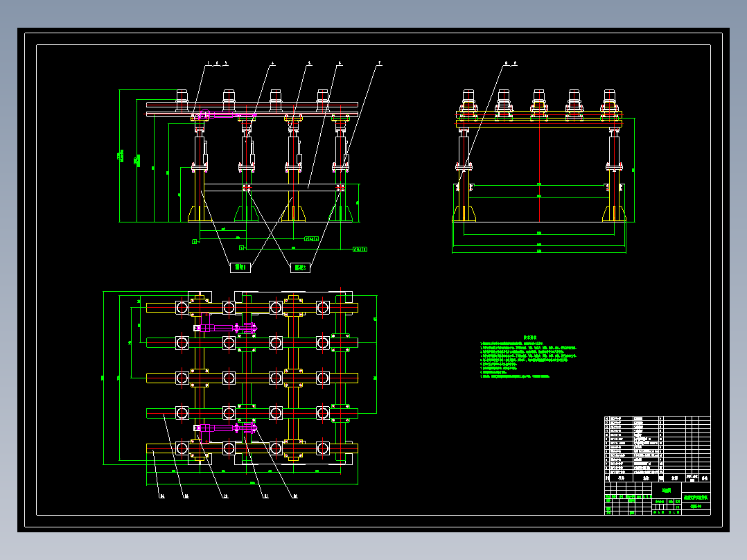Select the callout label above the side view
Viewport: 747px width, 560px height.
510,63
